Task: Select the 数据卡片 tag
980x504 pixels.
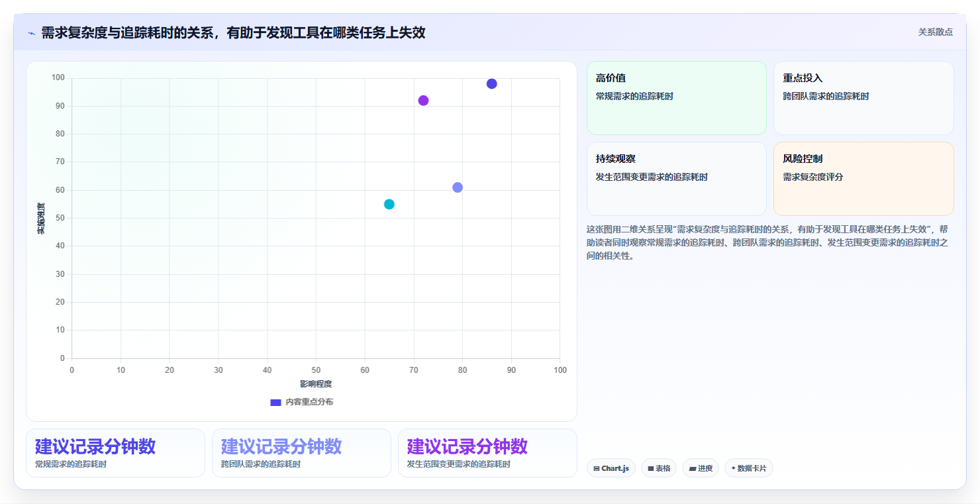Action: point(748,468)
